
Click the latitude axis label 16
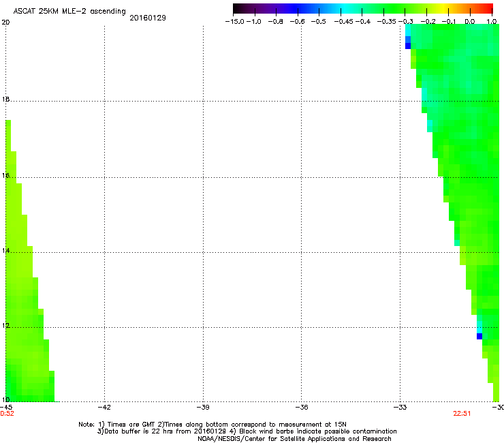pos(5,176)
